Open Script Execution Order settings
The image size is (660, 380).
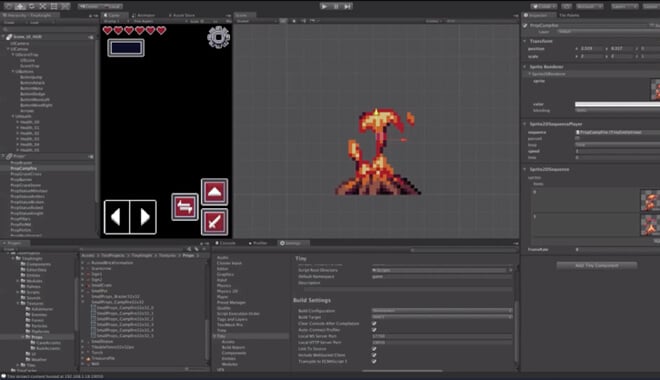coord(238,314)
